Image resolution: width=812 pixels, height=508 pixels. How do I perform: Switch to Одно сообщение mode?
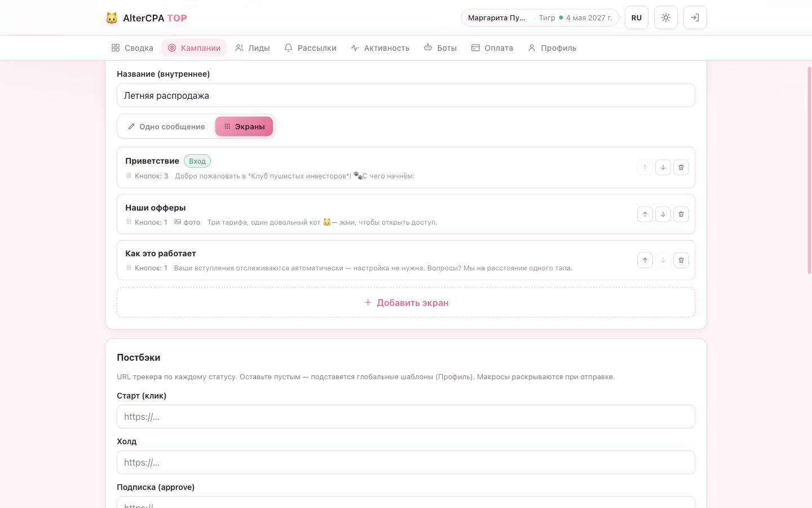click(166, 126)
